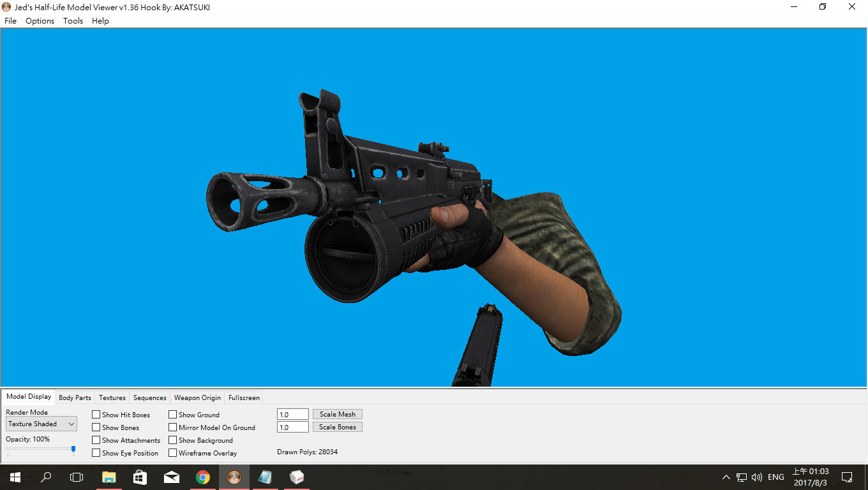Open File Explorer from the taskbar
This screenshot has width=868, height=490.
click(x=108, y=477)
